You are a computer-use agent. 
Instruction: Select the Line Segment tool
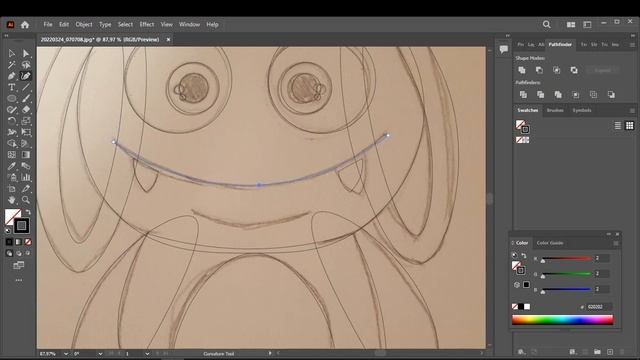pos(26,87)
